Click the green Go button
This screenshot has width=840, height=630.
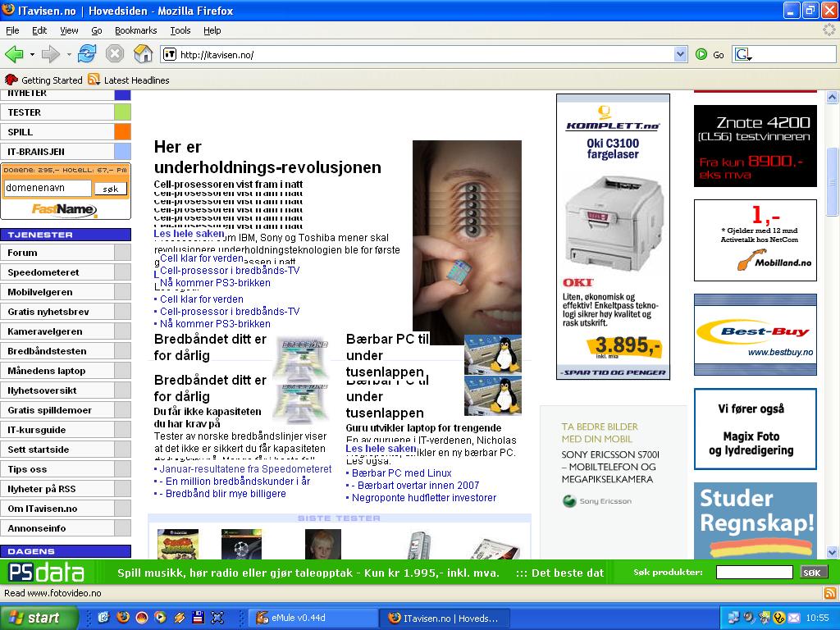(710, 55)
